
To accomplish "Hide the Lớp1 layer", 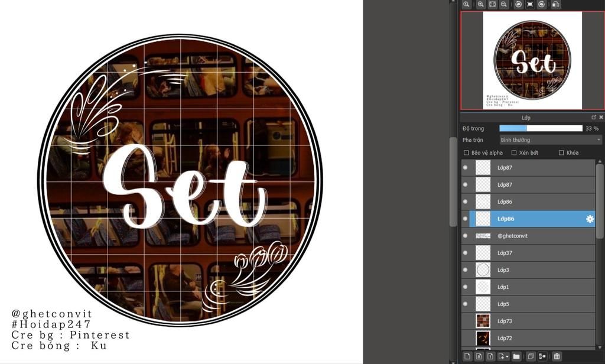I will pos(466,287).
